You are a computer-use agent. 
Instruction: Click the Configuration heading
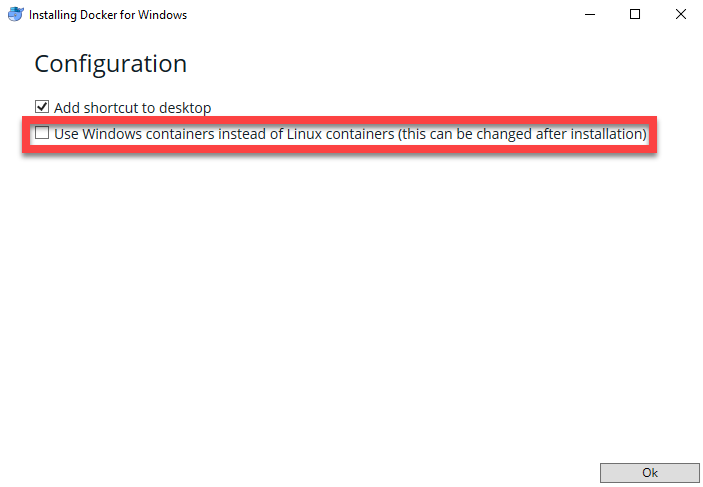point(111,64)
